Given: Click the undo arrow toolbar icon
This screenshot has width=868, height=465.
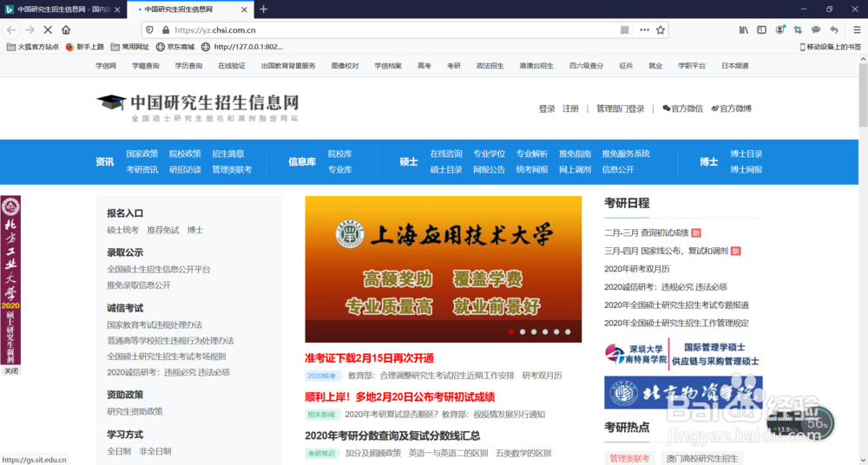Looking at the screenshot, I should click(x=834, y=29).
